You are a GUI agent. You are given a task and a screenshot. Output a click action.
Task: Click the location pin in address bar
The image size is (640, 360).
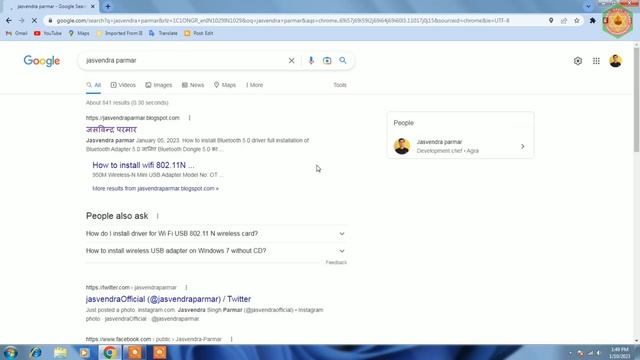coord(551,20)
